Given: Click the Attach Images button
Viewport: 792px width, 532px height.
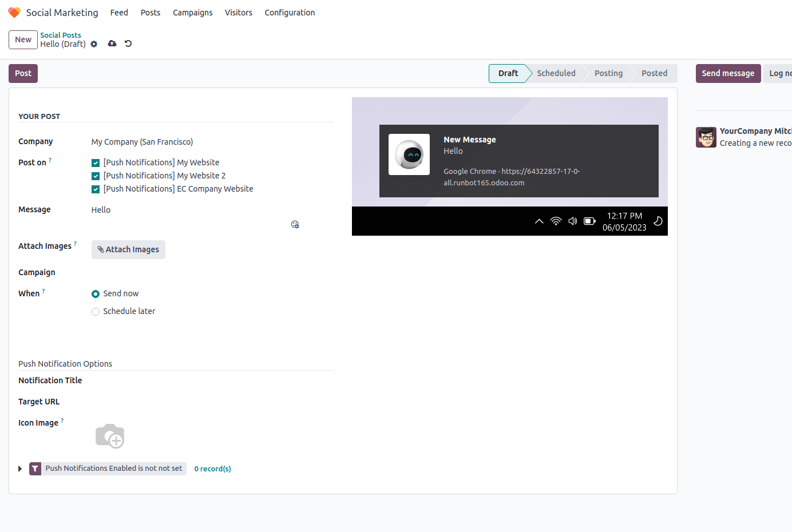Looking at the screenshot, I should [128, 249].
